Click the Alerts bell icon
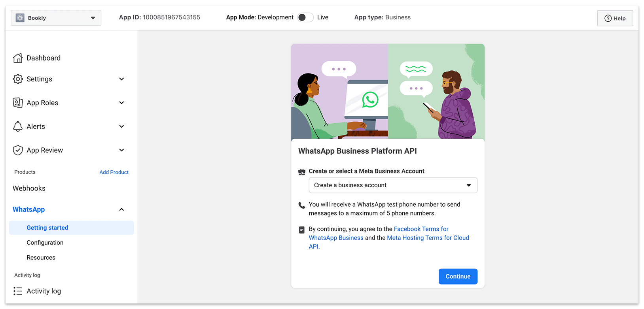Screen dimensions: 644x309 click(x=18, y=126)
